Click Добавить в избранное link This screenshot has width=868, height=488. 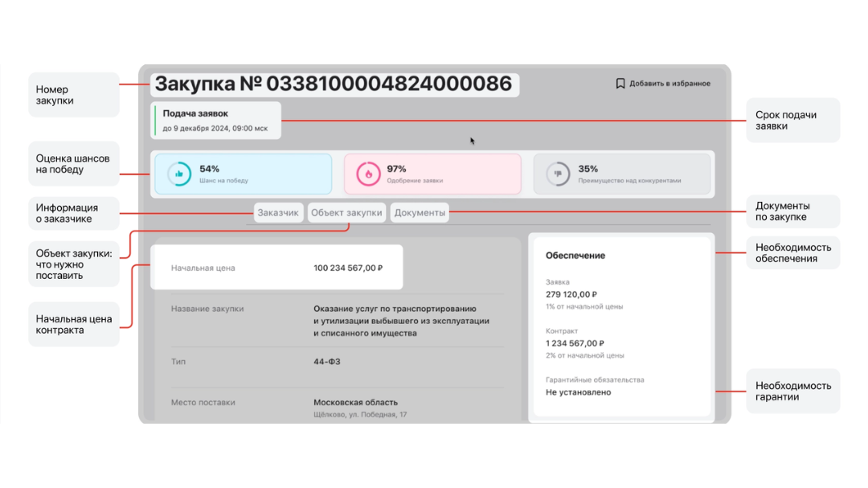pyautogui.click(x=669, y=84)
